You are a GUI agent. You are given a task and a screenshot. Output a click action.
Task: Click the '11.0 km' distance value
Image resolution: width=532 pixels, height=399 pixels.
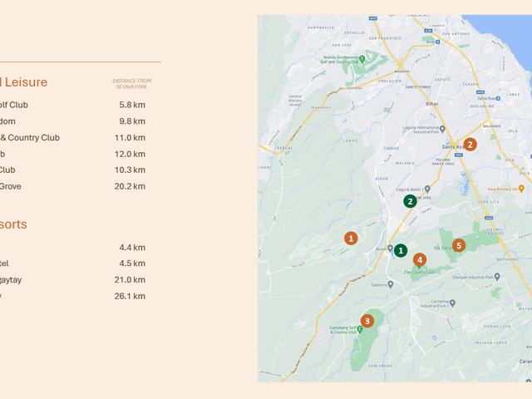(130, 138)
